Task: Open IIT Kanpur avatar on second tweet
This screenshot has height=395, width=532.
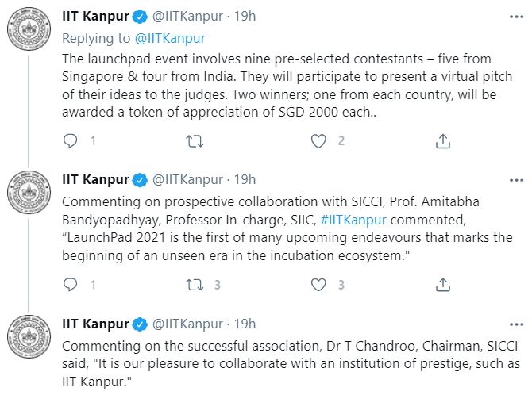Action: tap(28, 190)
